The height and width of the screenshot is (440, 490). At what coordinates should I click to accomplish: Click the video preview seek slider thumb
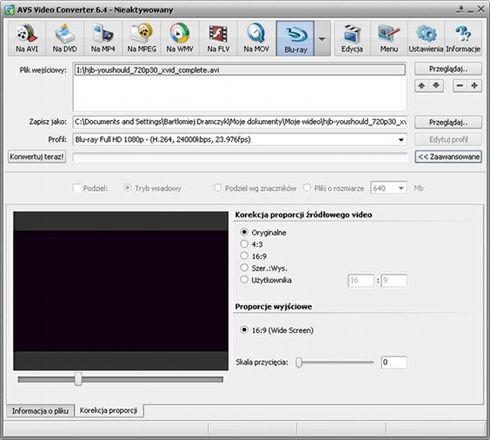coord(78,379)
